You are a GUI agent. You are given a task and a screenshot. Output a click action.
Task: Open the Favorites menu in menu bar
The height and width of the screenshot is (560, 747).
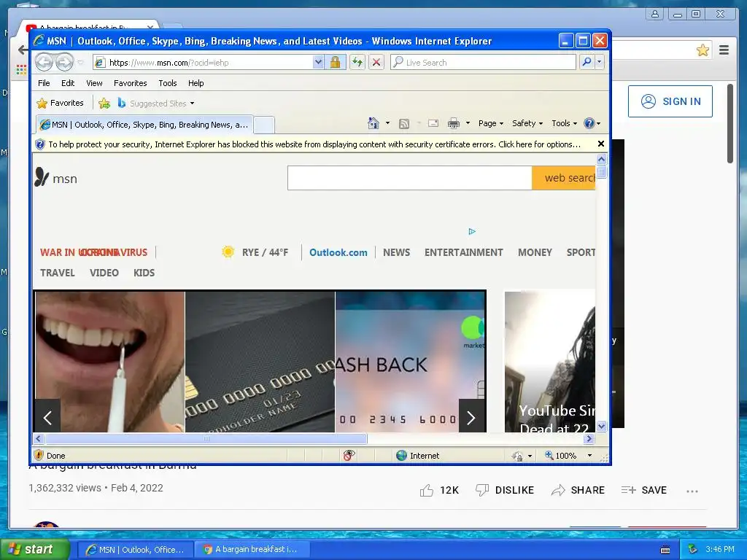point(130,83)
